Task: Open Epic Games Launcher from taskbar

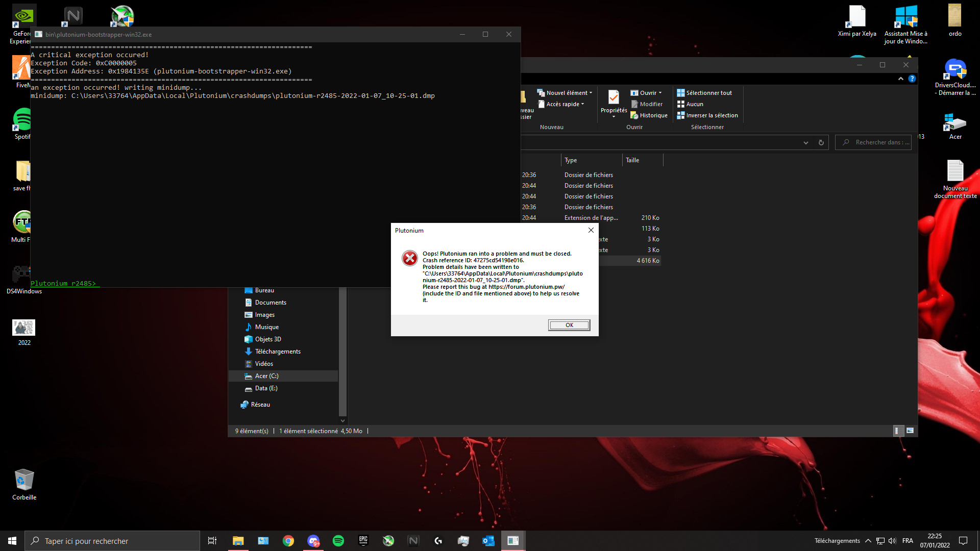Action: coord(363,541)
